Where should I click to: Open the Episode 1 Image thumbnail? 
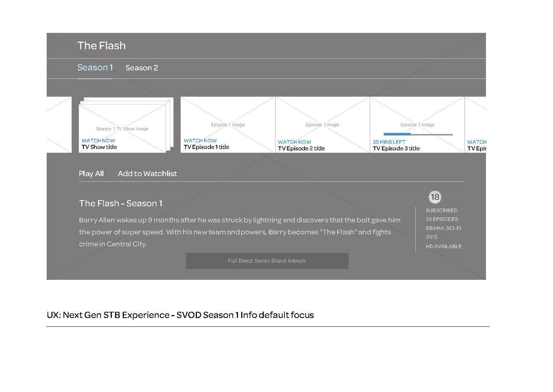point(228,124)
